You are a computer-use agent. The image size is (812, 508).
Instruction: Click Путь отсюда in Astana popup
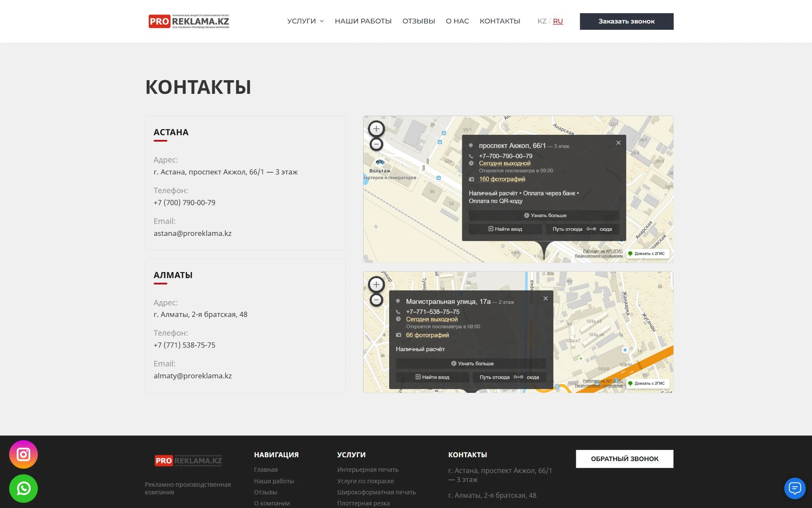tap(567, 229)
